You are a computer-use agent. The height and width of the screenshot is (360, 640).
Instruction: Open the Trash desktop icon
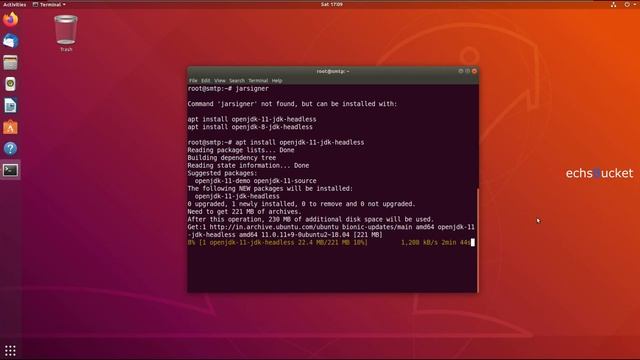click(66, 33)
